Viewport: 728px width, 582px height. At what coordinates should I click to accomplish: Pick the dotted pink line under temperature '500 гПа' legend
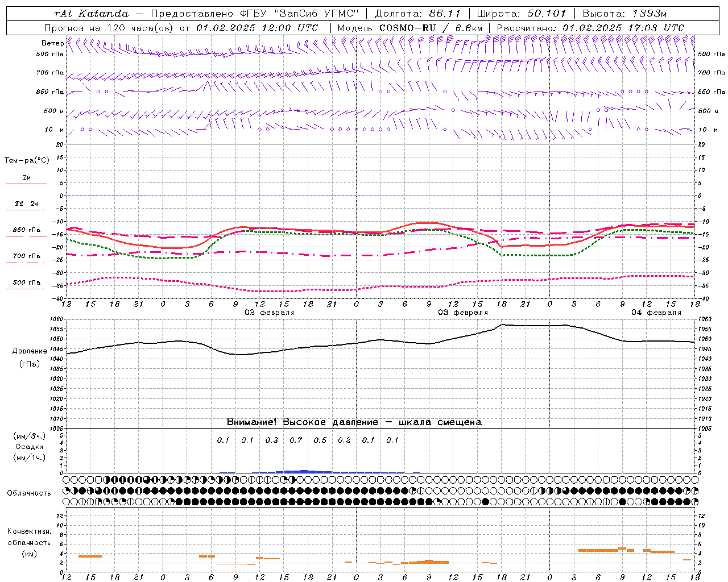pos(26,289)
